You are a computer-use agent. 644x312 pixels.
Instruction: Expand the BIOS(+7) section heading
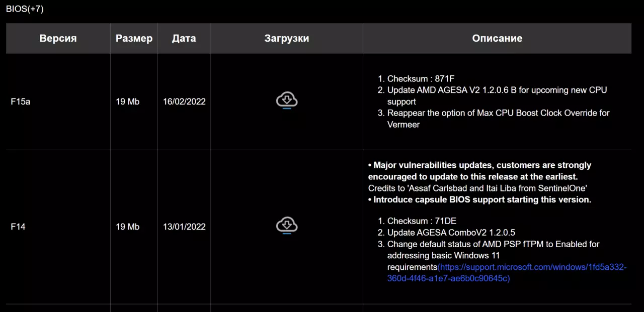tap(25, 9)
